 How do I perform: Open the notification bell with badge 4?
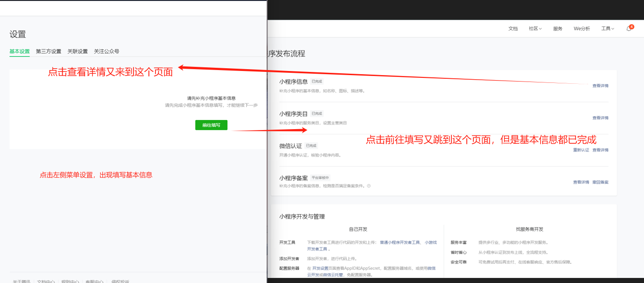(629, 28)
